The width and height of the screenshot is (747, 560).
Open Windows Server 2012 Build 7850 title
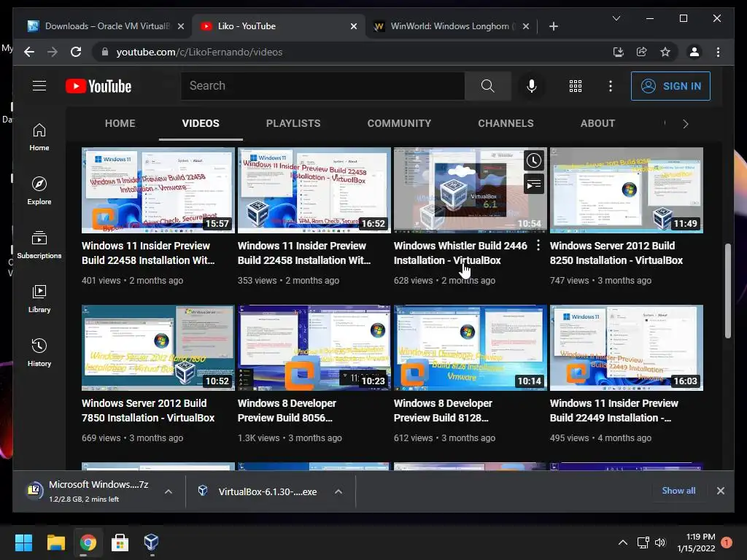pos(148,411)
